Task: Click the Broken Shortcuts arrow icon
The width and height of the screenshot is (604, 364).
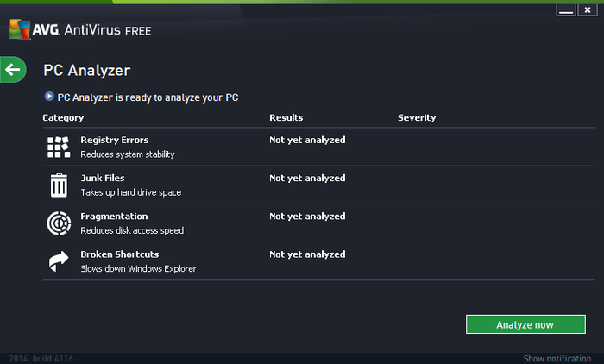Action: tap(59, 261)
